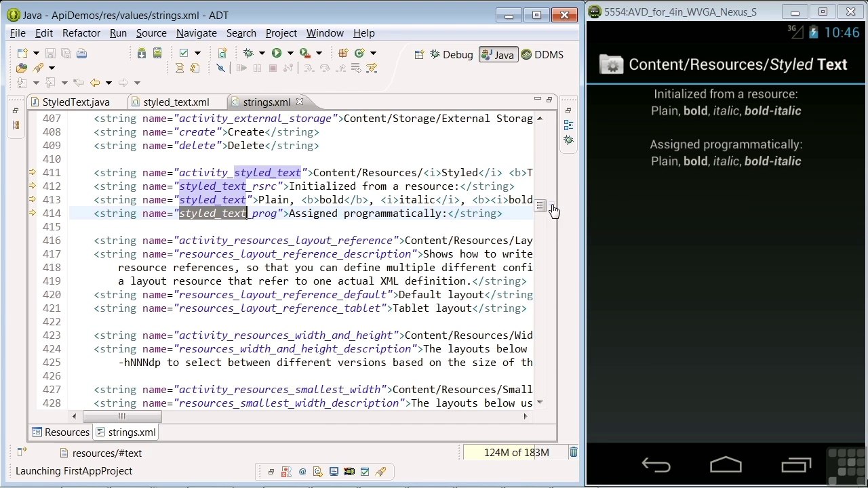The height and width of the screenshot is (488, 868).
Task: Open the Lint check dropdown arrow
Action: coord(197,53)
